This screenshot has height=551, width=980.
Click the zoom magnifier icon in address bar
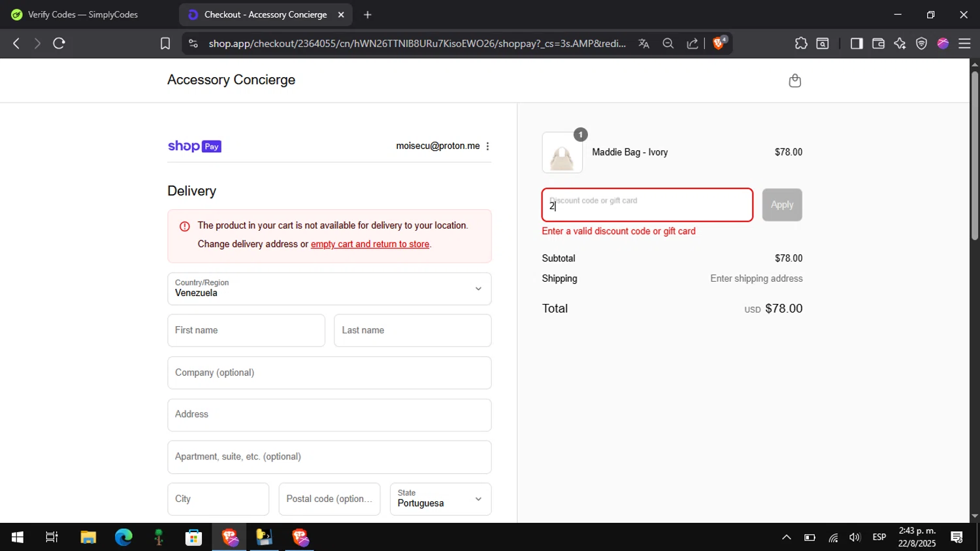click(x=668, y=43)
